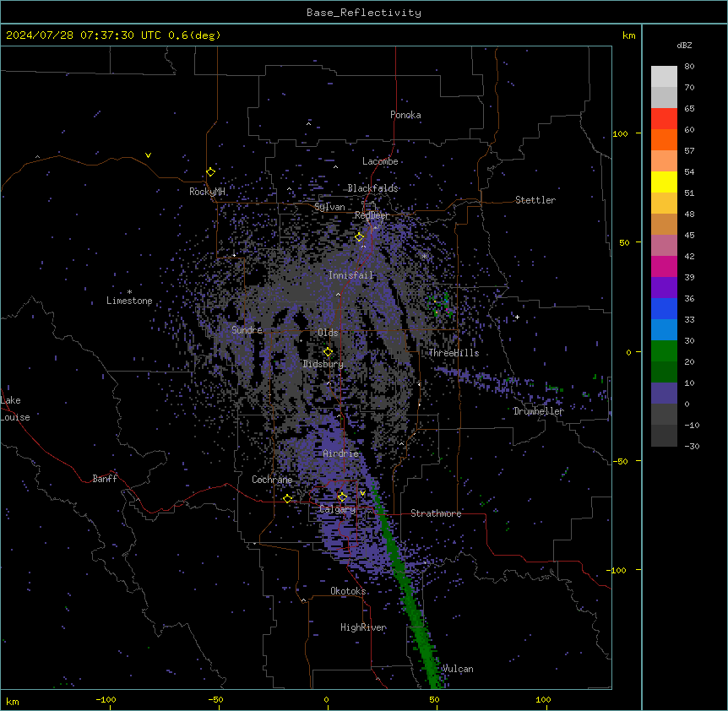Click the Didsbury label
728x711 pixels.
[323, 364]
